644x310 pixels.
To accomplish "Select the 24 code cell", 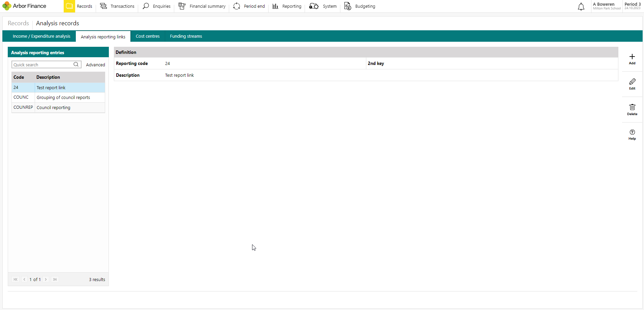I will [23, 88].
